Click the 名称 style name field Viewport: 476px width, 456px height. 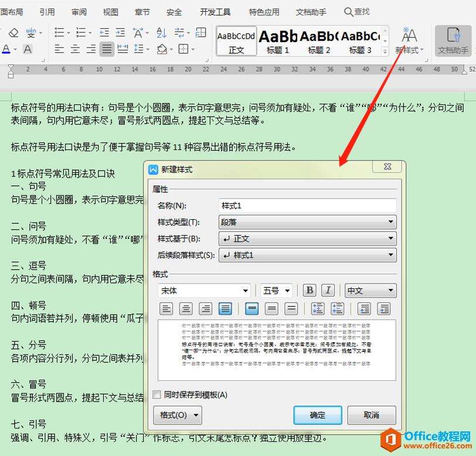[x=308, y=206]
